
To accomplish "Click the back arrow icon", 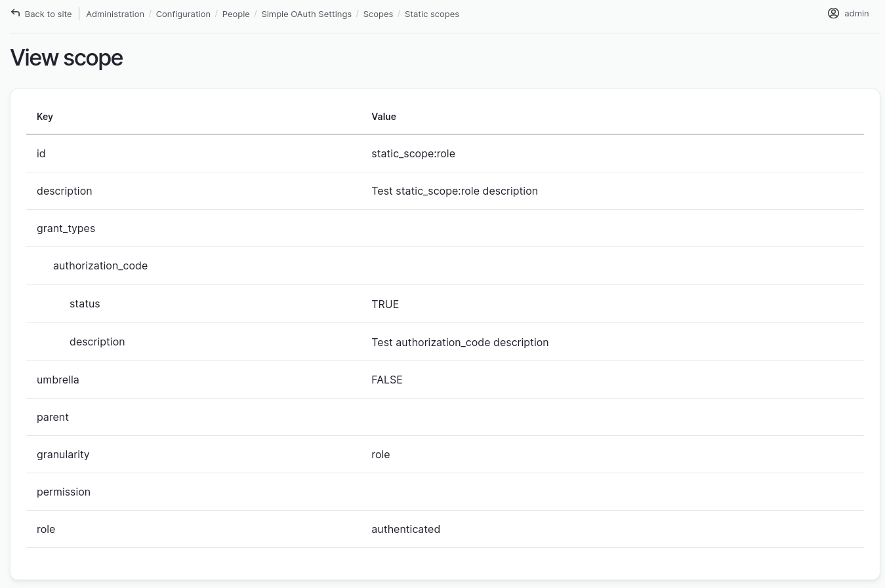I will [x=16, y=13].
